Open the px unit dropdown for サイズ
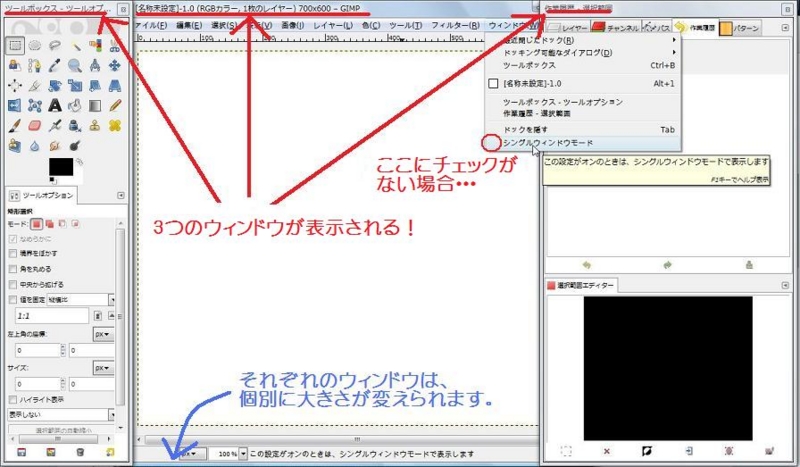This screenshot has height=467, width=800. coord(103,368)
